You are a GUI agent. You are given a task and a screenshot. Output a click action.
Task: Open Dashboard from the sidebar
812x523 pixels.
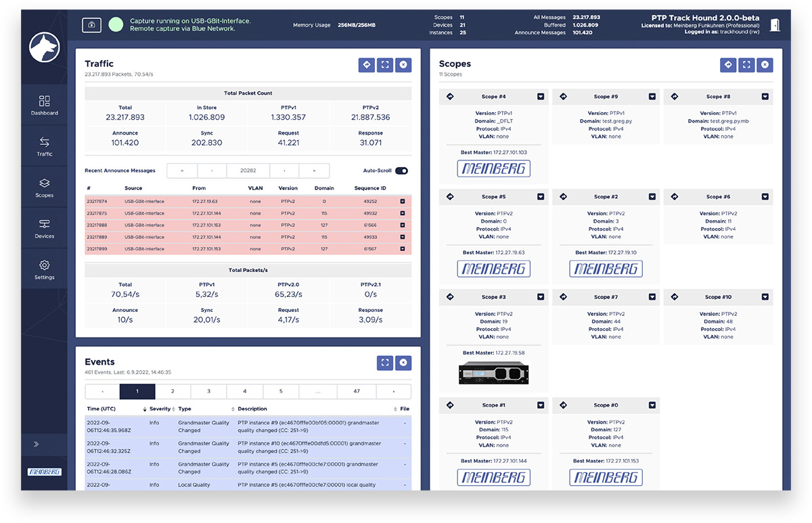44,105
